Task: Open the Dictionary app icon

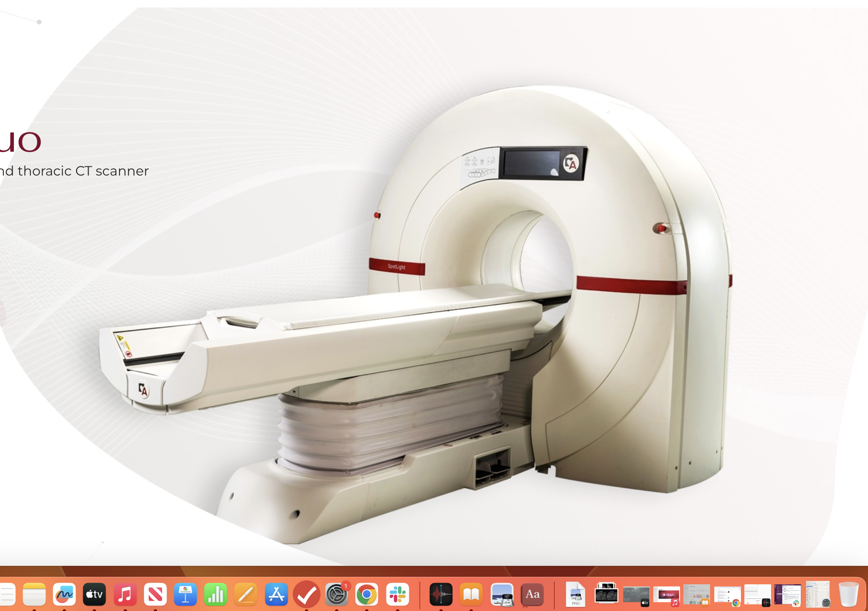Action: 532,594
